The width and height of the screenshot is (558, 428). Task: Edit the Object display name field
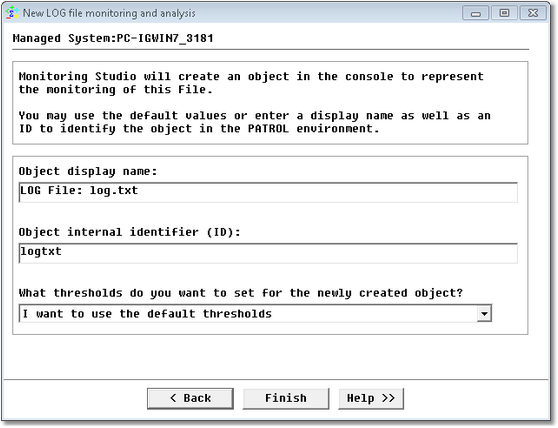[x=268, y=192]
